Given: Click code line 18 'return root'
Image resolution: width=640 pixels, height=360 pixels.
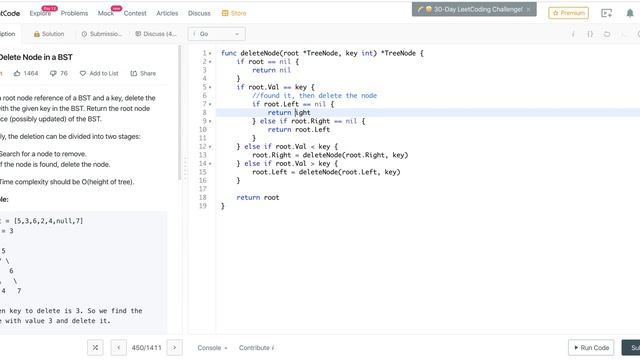Looking at the screenshot, I should (258, 198).
